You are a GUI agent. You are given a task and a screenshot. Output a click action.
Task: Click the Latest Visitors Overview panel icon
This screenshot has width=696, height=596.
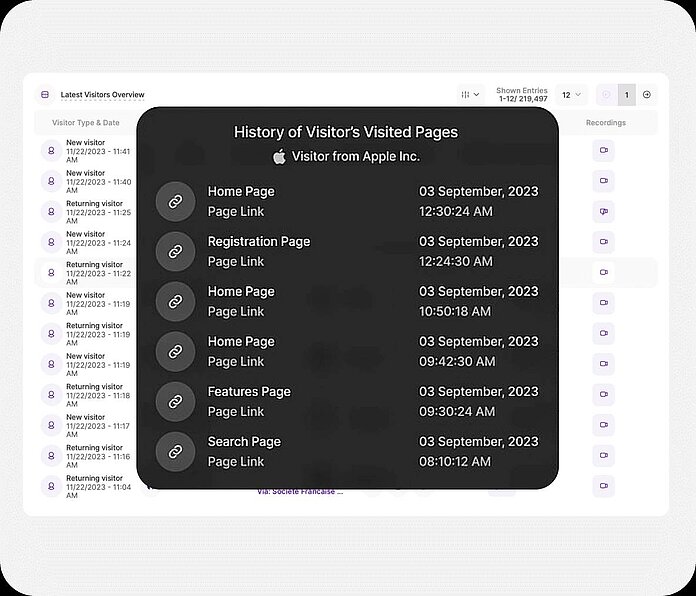click(x=44, y=95)
